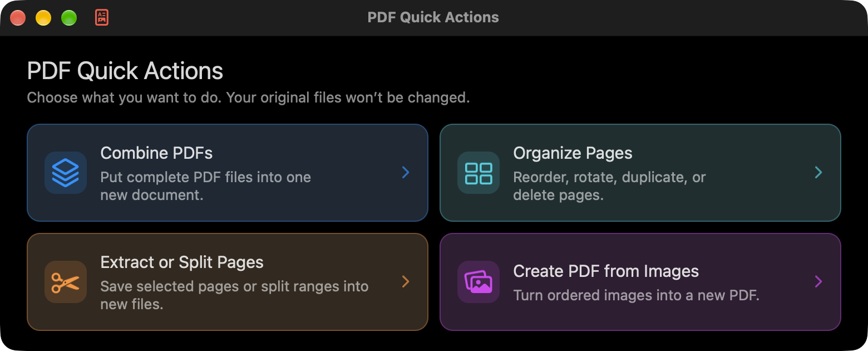868x351 pixels.
Task: Open the Organize Pages chevron arrow
Action: pos(818,173)
